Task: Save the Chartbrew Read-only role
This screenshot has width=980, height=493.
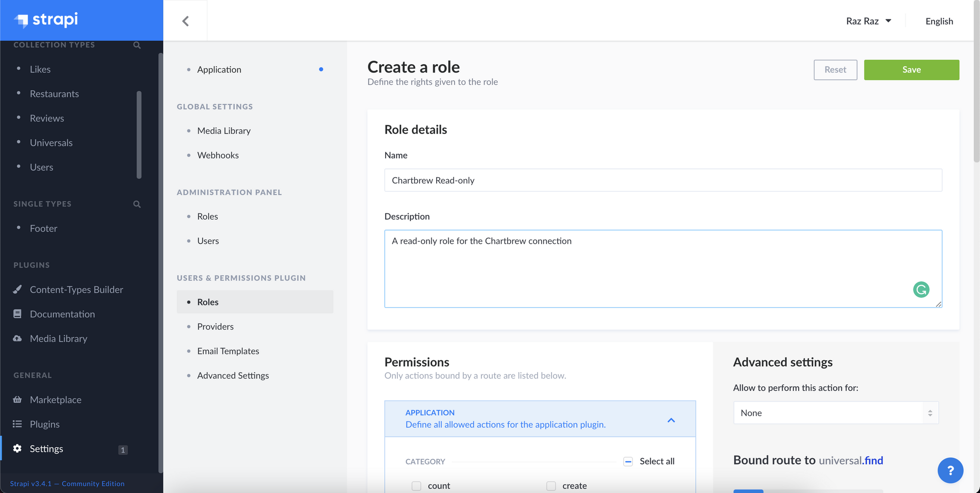Action: (x=911, y=70)
